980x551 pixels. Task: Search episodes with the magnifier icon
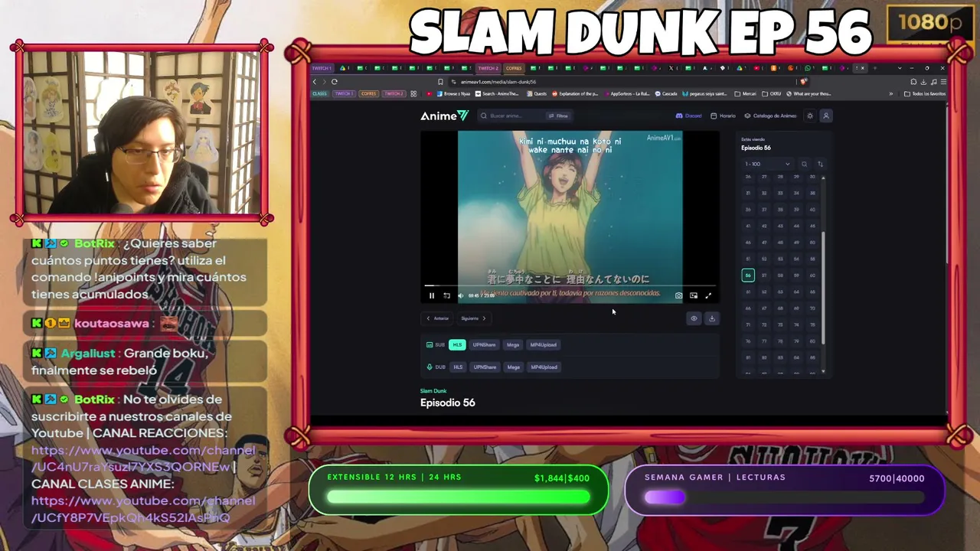804,164
